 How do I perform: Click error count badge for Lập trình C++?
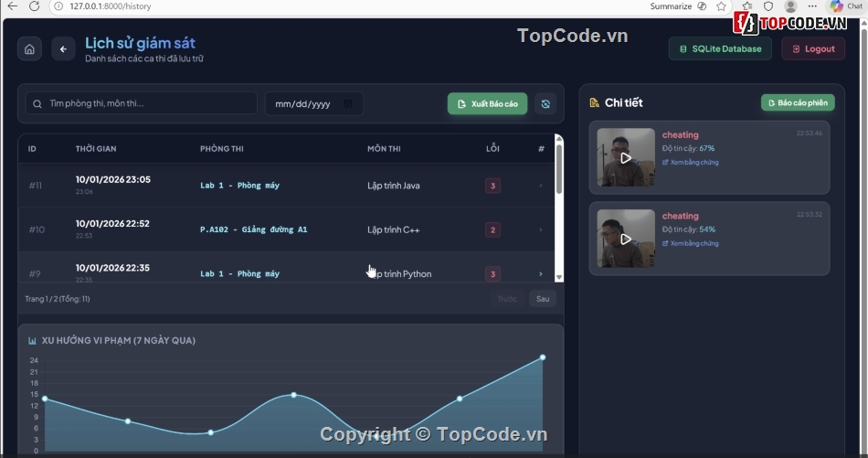(492, 229)
